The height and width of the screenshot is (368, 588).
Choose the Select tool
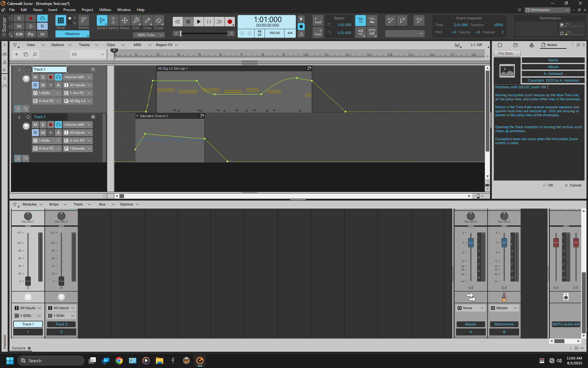[x=113, y=21]
